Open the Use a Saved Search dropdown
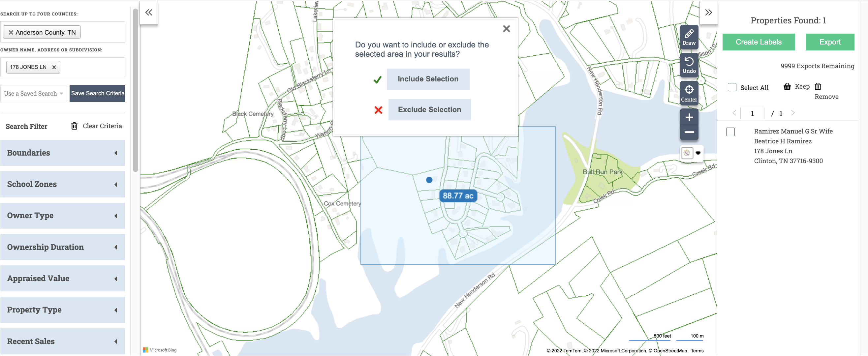 pos(33,94)
